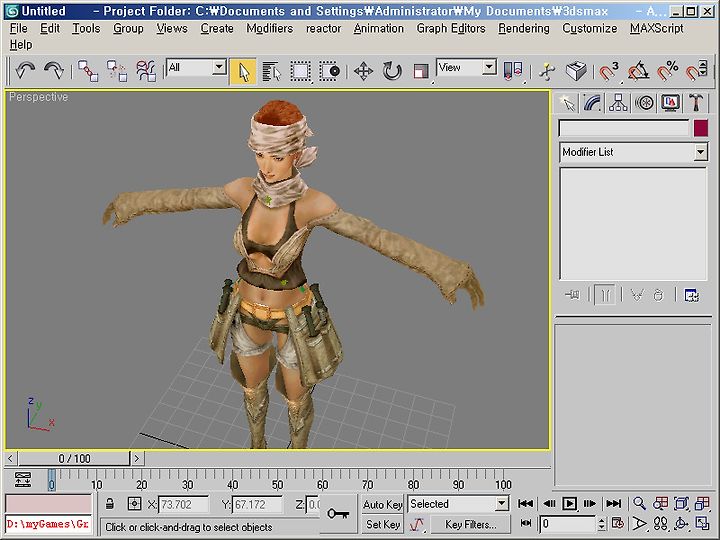720x540 pixels.
Task: Click time slider left arrow
Action: tap(11, 458)
